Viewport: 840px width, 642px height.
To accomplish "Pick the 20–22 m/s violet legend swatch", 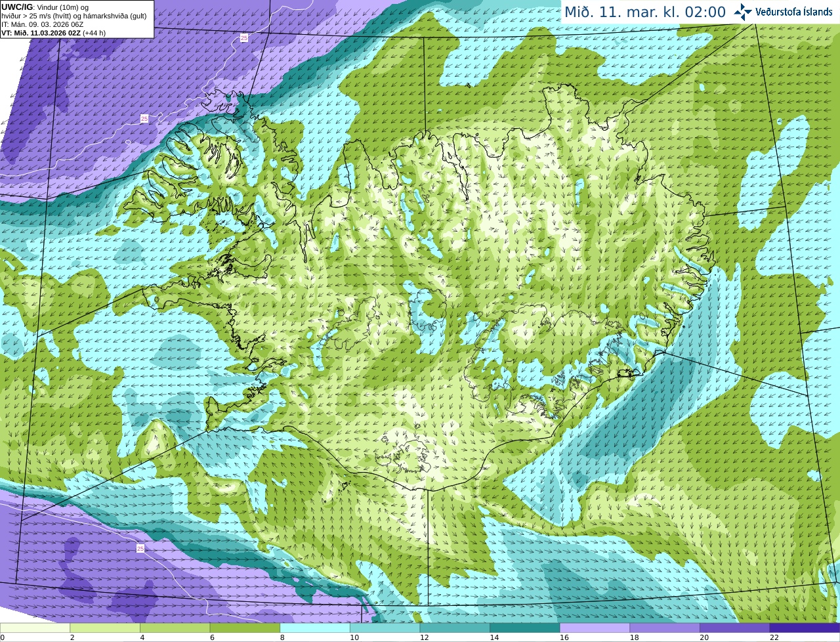I will [x=735, y=628].
